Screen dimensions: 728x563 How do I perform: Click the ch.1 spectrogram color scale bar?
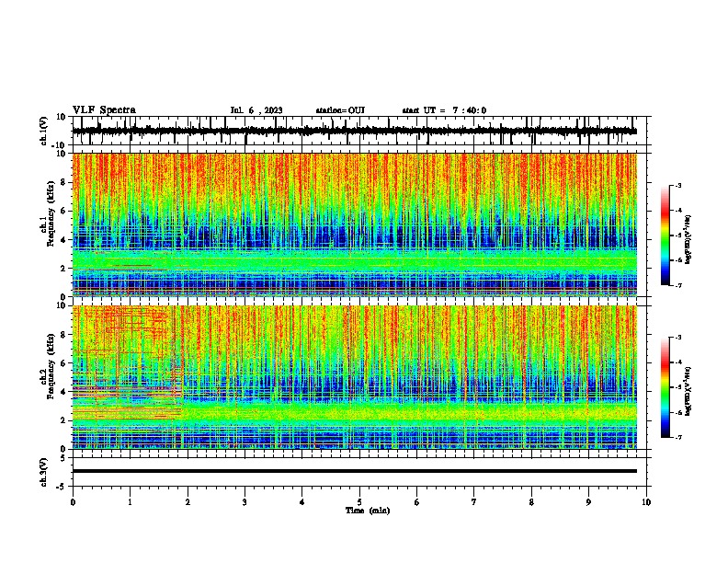coord(665,236)
